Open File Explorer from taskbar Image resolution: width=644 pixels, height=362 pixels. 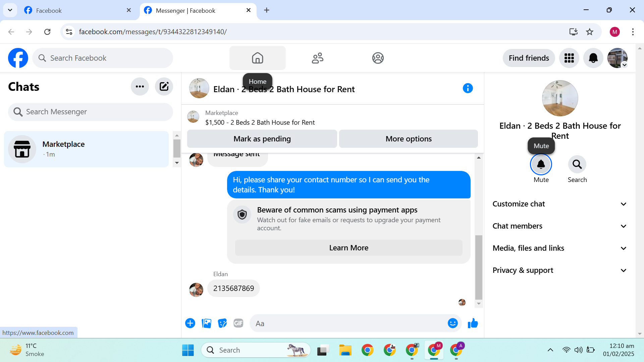[x=345, y=350]
